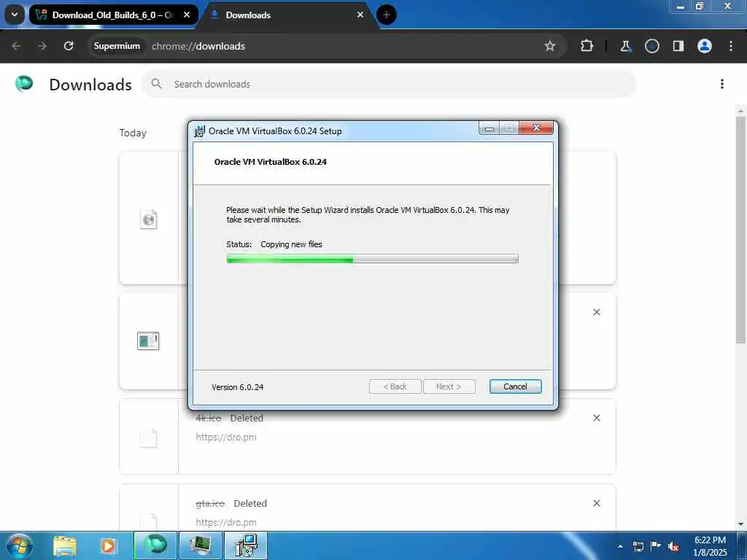Select the Downloads browser tab
The width and height of the screenshot is (747, 560).
coord(286,15)
